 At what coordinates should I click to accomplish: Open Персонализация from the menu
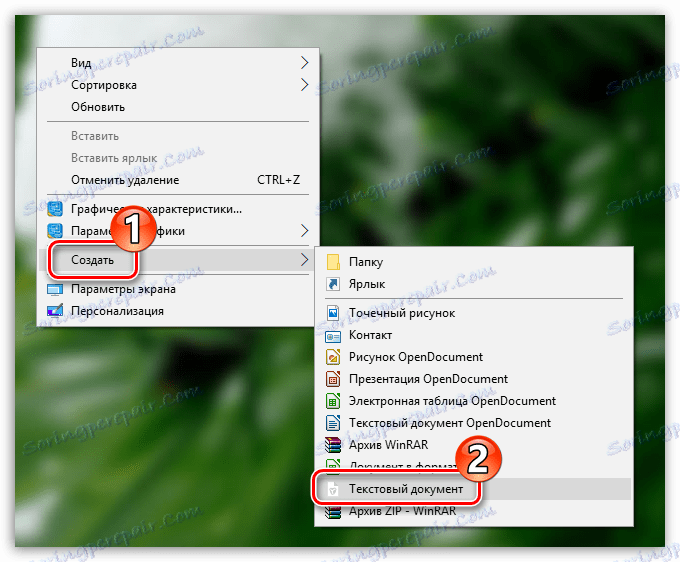click(x=178, y=311)
